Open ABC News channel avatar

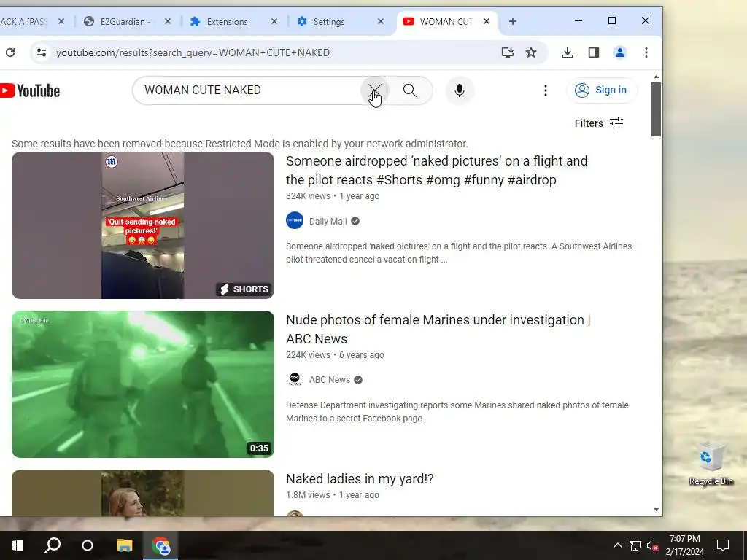[295, 379]
